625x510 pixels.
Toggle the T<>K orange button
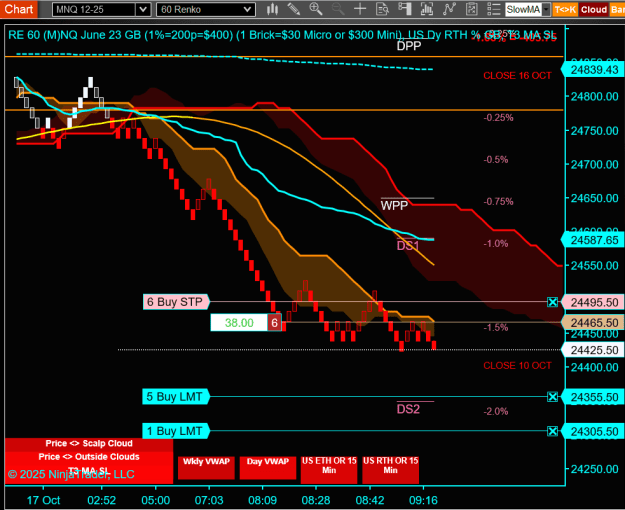point(565,10)
